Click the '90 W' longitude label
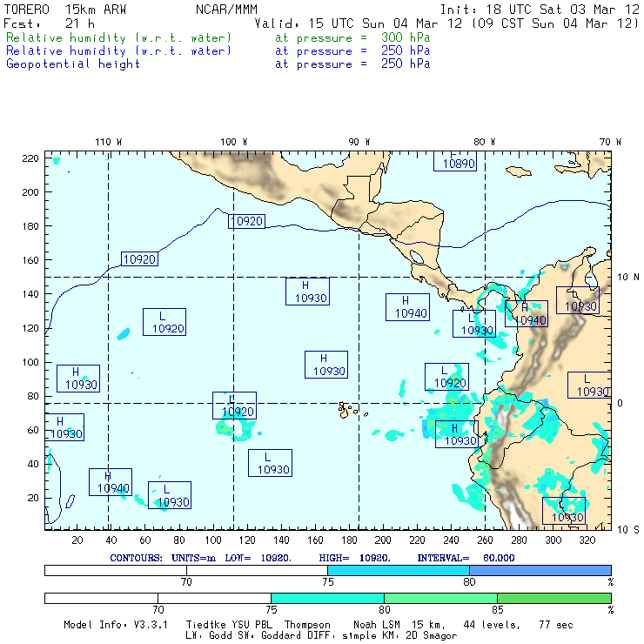 tap(359, 142)
